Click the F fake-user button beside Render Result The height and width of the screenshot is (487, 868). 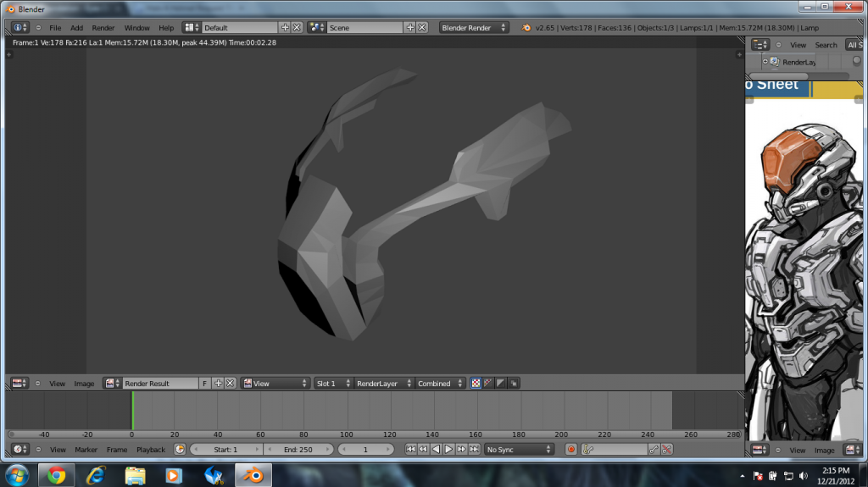pos(204,384)
